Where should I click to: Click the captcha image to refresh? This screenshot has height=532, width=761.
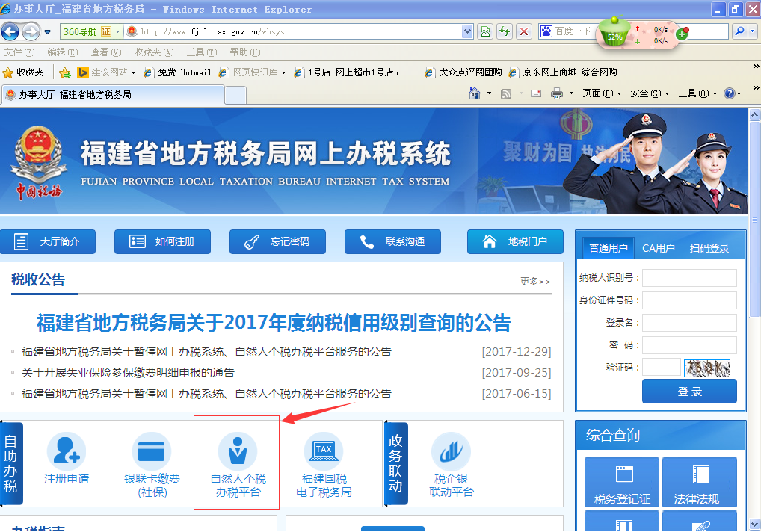(x=706, y=368)
